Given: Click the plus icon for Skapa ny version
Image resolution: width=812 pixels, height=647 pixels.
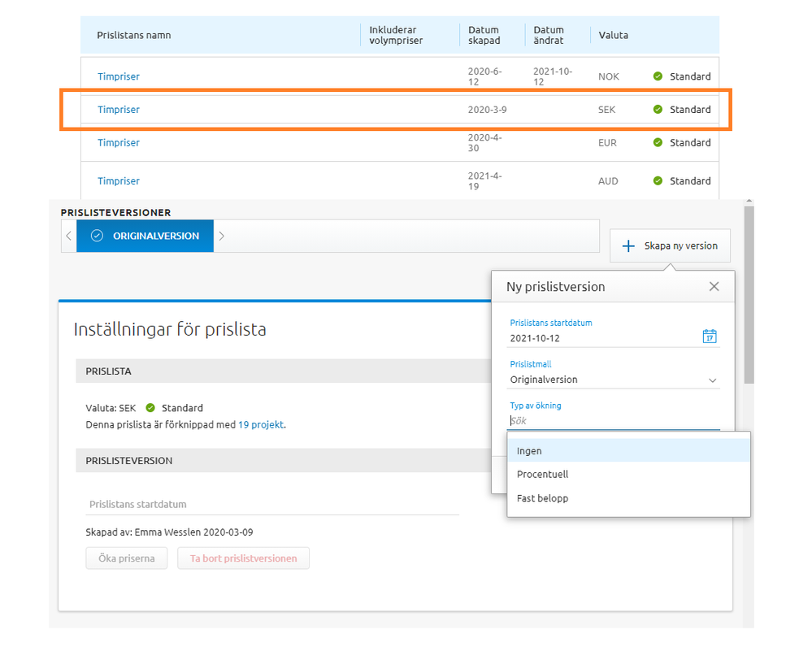Looking at the screenshot, I should (627, 245).
